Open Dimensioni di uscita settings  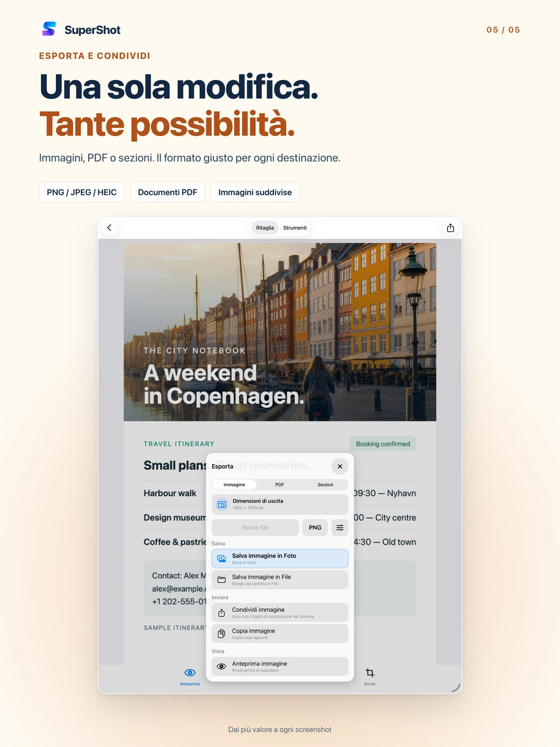click(280, 504)
